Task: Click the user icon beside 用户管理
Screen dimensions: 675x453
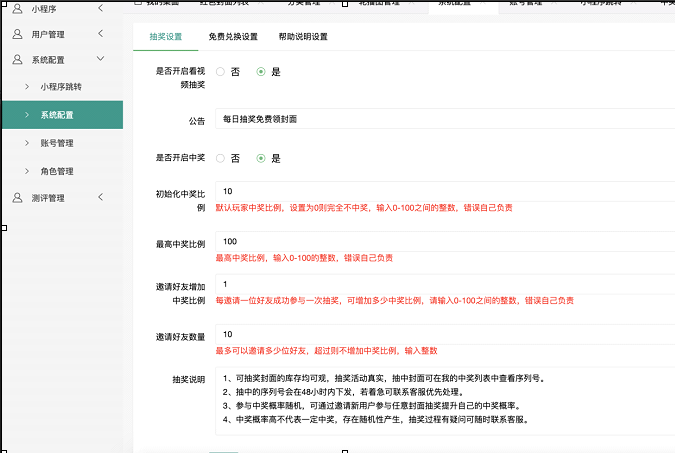Action: (18, 34)
